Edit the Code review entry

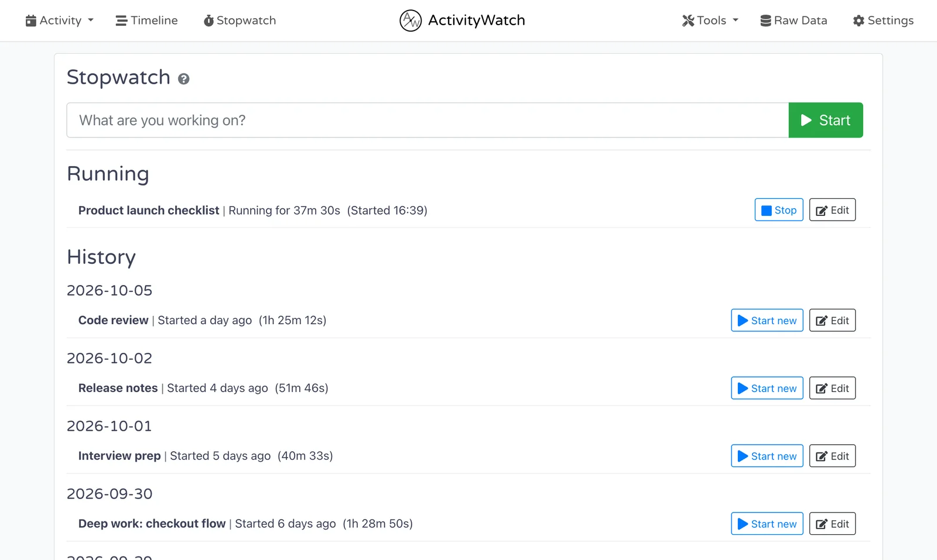coord(832,321)
